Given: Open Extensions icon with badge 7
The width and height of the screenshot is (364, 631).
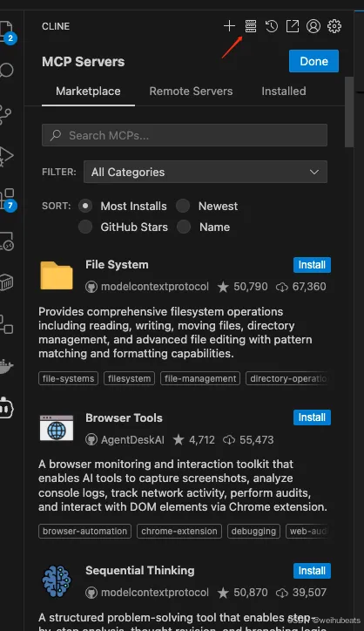Looking at the screenshot, I should tap(7, 200).
